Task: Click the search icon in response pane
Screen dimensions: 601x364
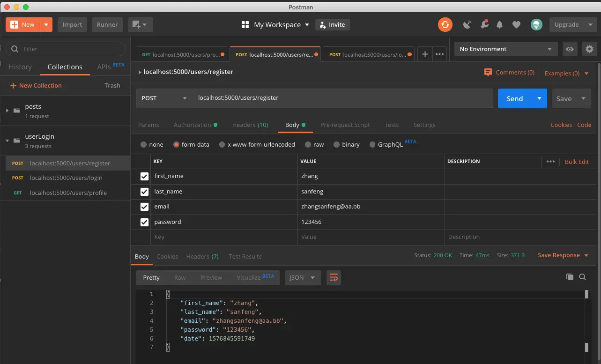Action: [582, 277]
